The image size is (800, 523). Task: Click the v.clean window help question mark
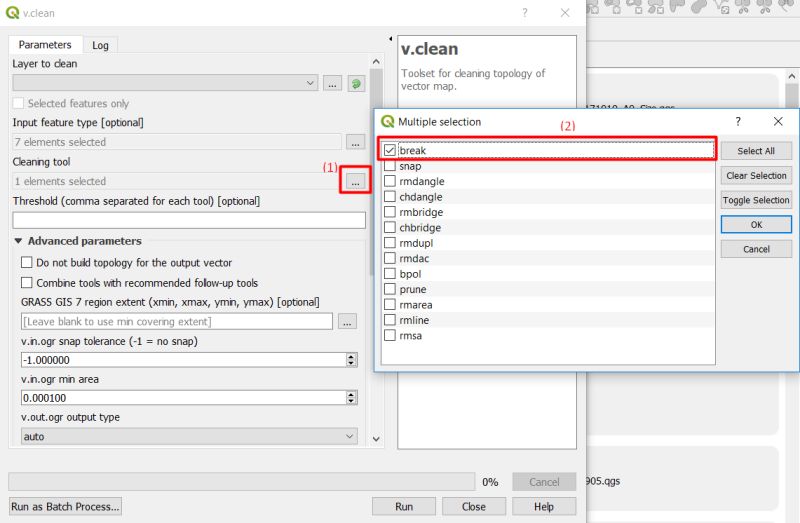pos(524,13)
